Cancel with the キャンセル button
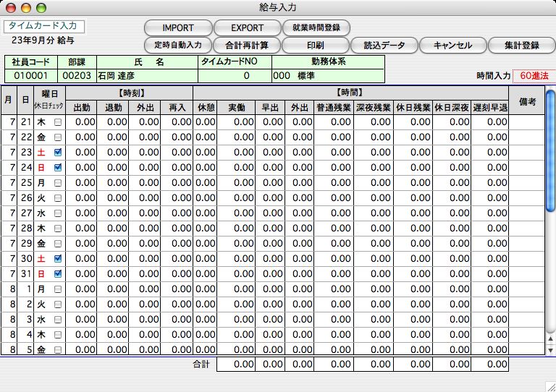Image resolution: width=556 pixels, height=392 pixels. click(x=452, y=45)
